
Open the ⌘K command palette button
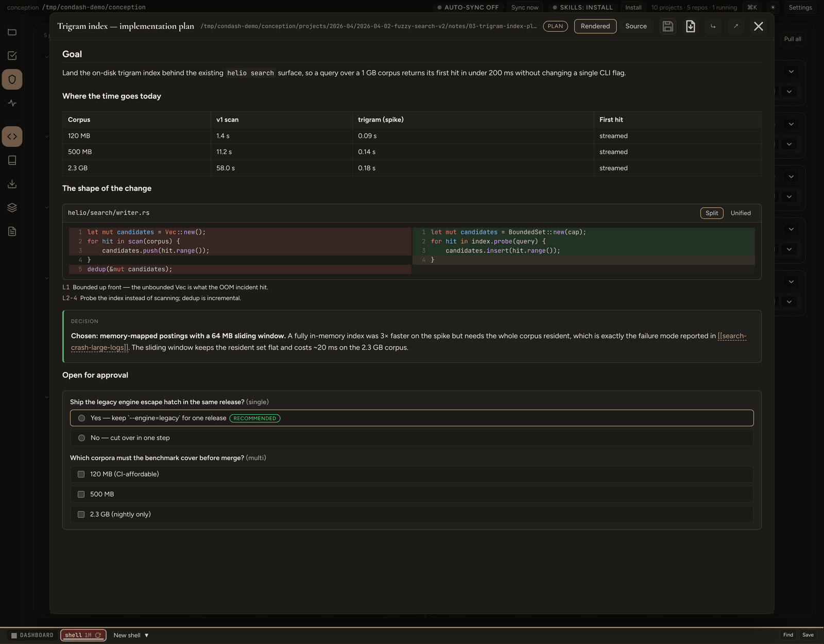(752, 7)
